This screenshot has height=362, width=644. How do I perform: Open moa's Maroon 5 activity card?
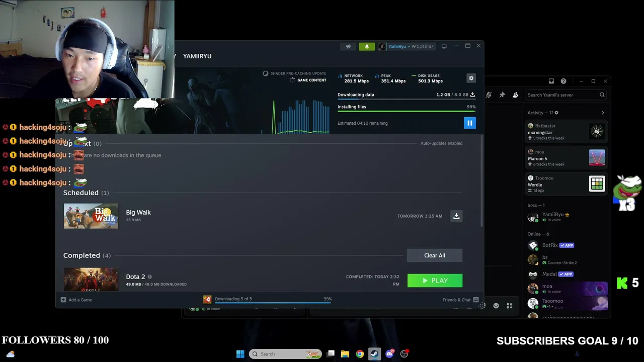coord(566,158)
